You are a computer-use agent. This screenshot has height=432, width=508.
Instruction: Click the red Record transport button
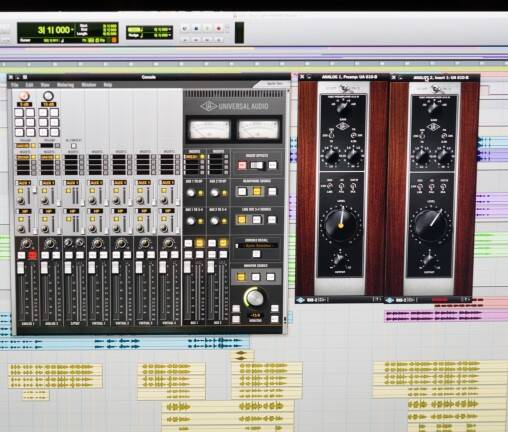(219, 29)
